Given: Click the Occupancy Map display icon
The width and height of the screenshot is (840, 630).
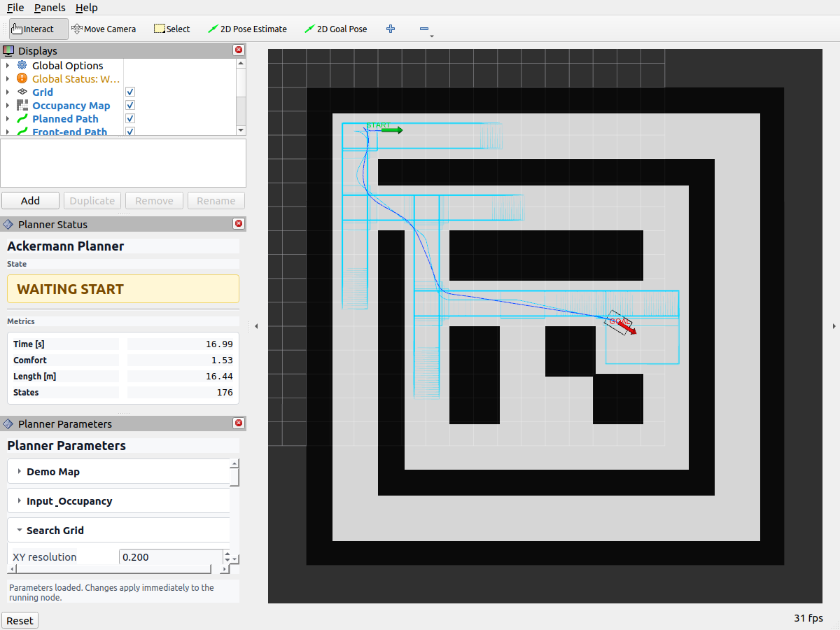Looking at the screenshot, I should point(22,105).
